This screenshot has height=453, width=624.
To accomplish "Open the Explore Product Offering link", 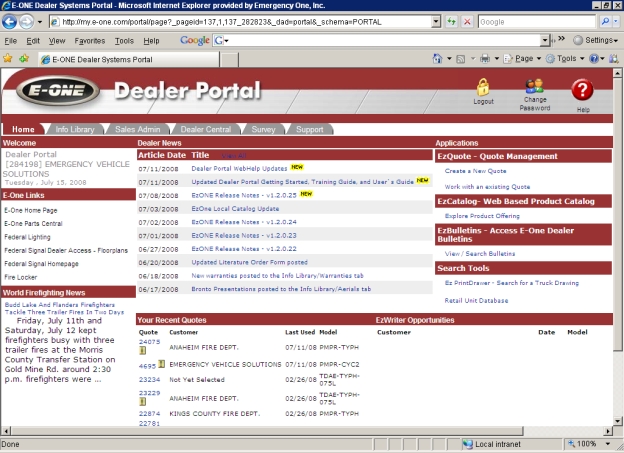I will pyautogui.click(x=482, y=216).
